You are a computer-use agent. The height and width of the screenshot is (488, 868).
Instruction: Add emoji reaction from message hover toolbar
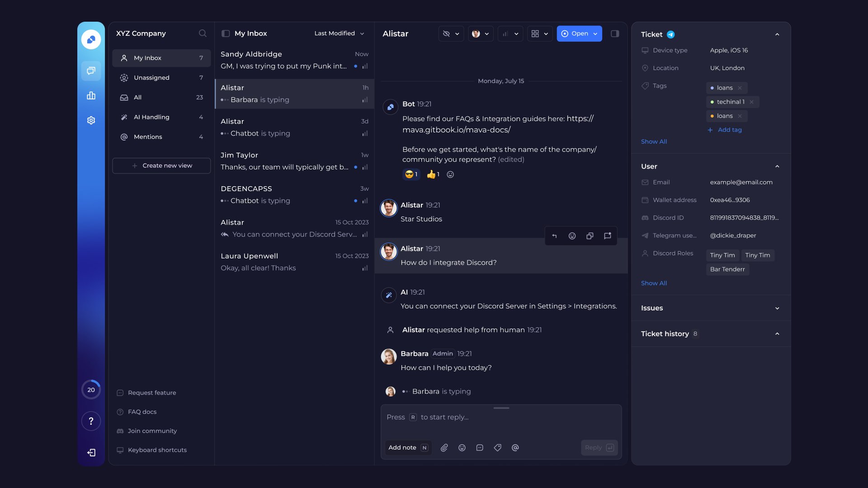[x=572, y=236]
